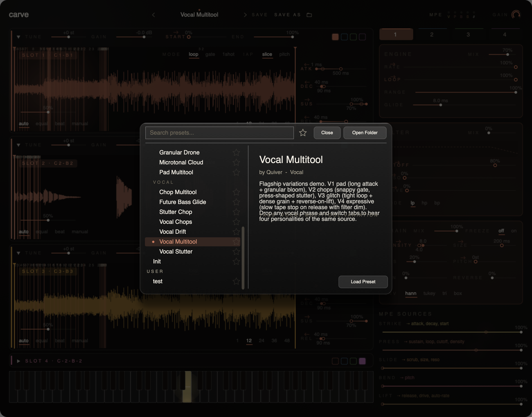This screenshot has height=417, width=532.
Task: Select Vocal Stutter preset
Action: point(176,252)
